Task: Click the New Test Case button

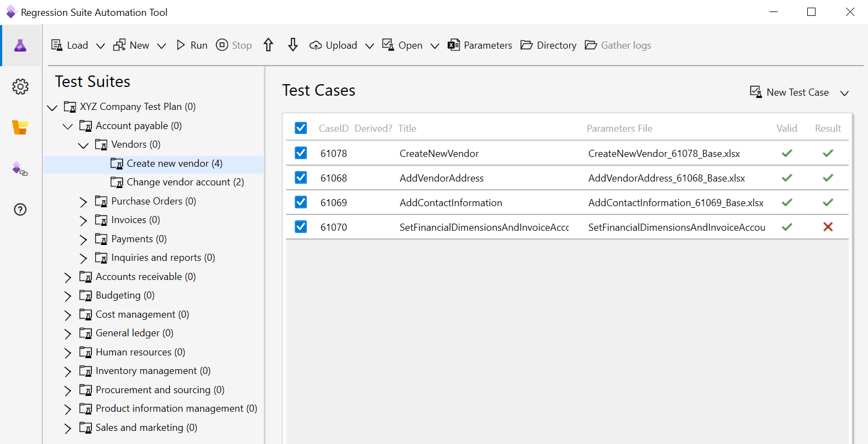Action: [x=790, y=92]
